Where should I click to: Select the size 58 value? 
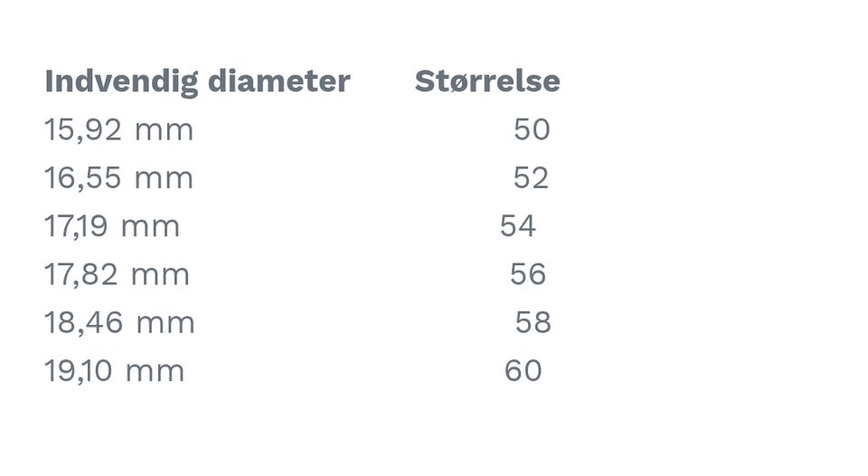[x=533, y=322]
